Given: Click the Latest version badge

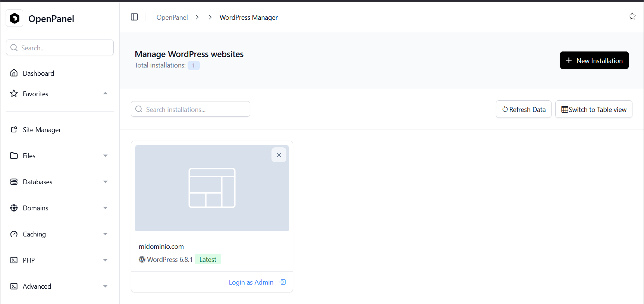Looking at the screenshot, I should pyautogui.click(x=208, y=259).
